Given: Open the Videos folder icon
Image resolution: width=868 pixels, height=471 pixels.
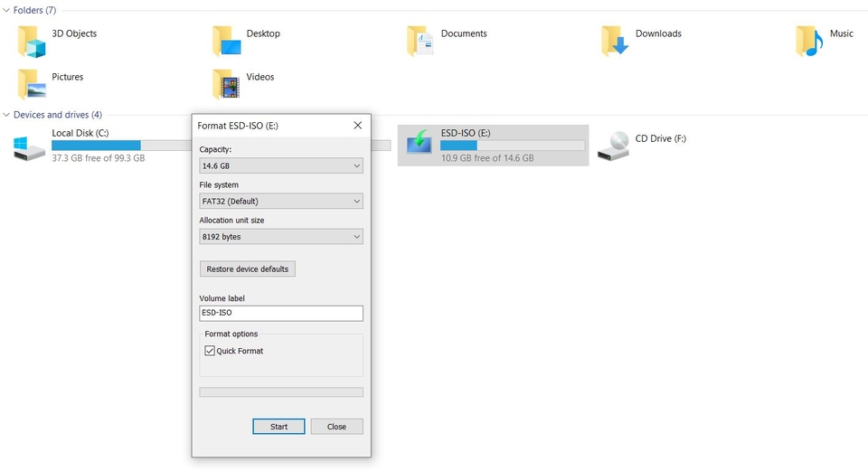Looking at the screenshot, I should pos(227,84).
